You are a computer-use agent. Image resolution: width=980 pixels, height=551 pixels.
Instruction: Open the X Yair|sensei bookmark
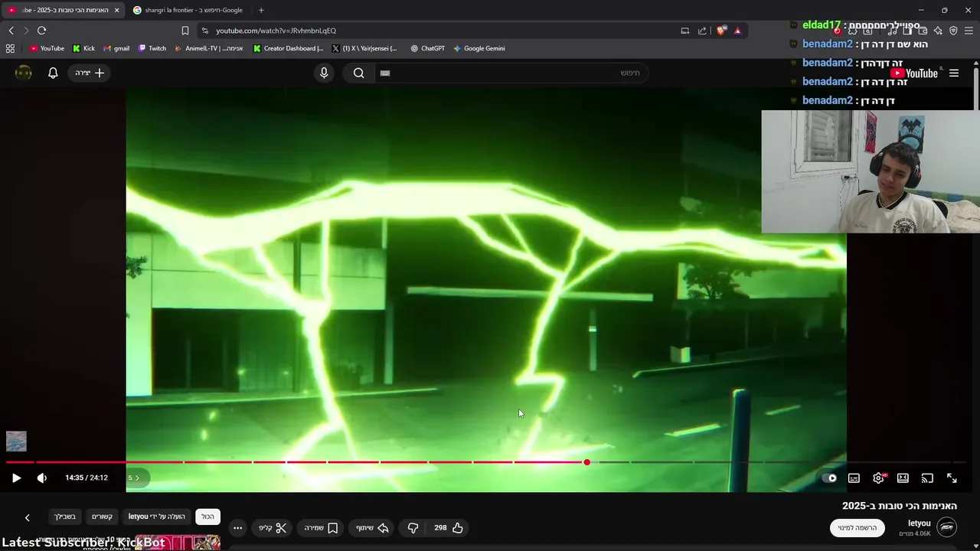[364, 48]
